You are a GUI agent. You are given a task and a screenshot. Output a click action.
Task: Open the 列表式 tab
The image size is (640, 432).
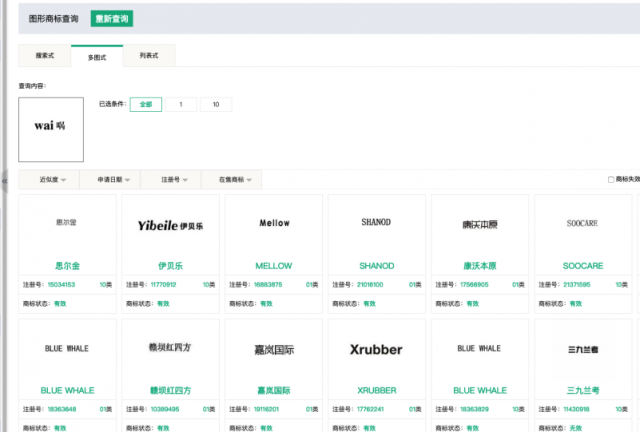point(149,56)
